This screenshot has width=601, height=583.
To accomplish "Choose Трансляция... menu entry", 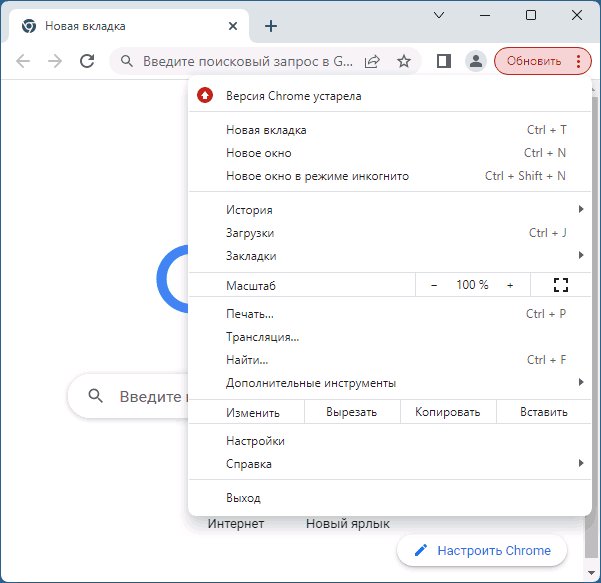I will pos(389,337).
